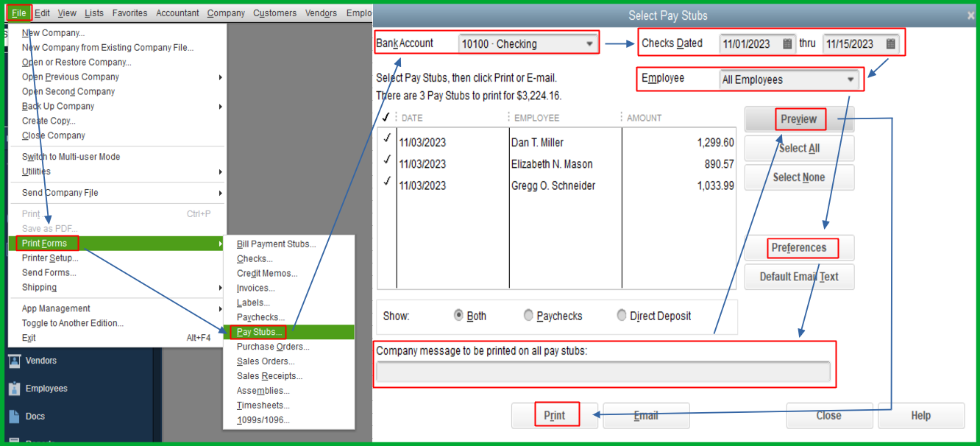The width and height of the screenshot is (980, 446).
Task: Select Invoices from the Print Forms submenu
Action: (255, 288)
